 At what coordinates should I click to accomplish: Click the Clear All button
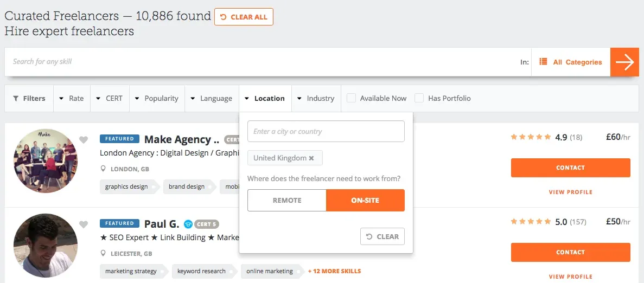click(244, 17)
